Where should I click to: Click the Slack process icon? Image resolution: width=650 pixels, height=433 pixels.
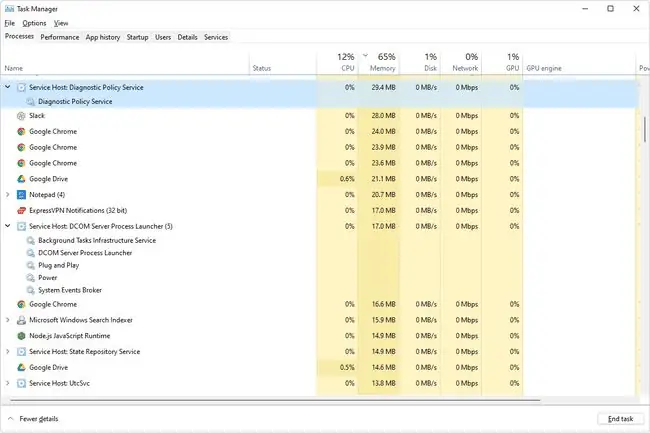21,116
